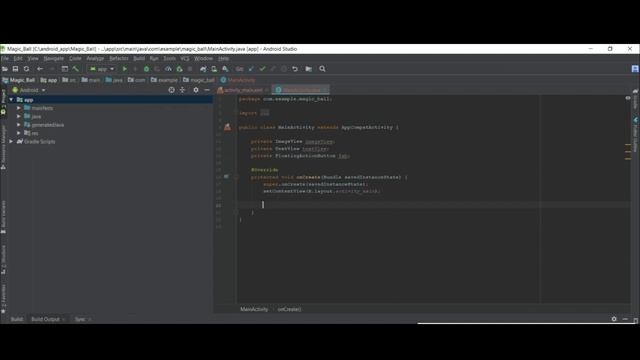640x360 pixels.
Task: Click the Search Everywhere magnifier icon
Action: (322, 69)
